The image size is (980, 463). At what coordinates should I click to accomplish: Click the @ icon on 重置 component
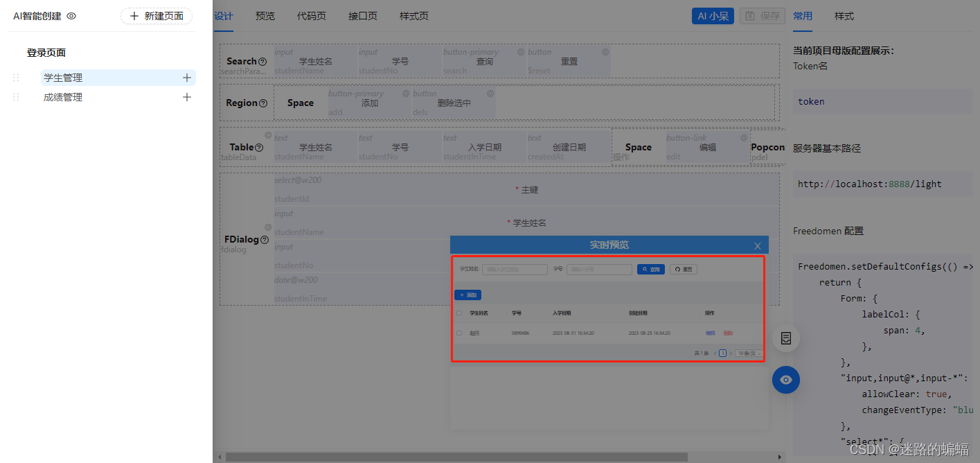[x=605, y=52]
